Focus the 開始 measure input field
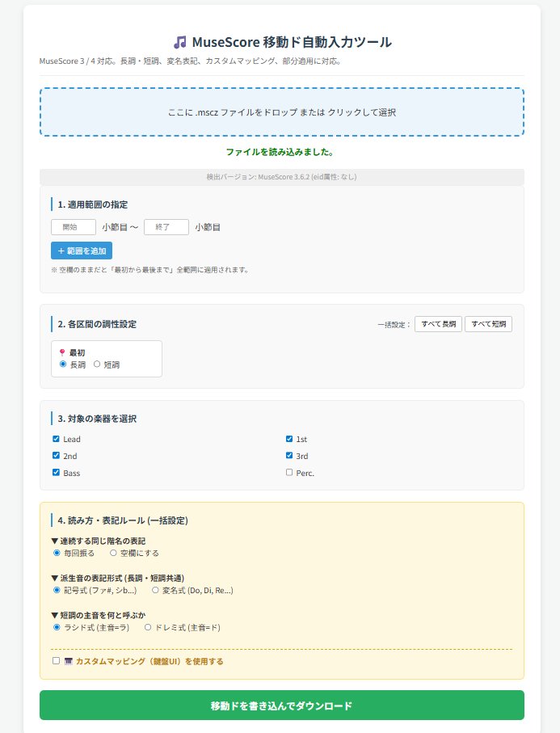Viewport: 560px width, 733px height. (74, 227)
